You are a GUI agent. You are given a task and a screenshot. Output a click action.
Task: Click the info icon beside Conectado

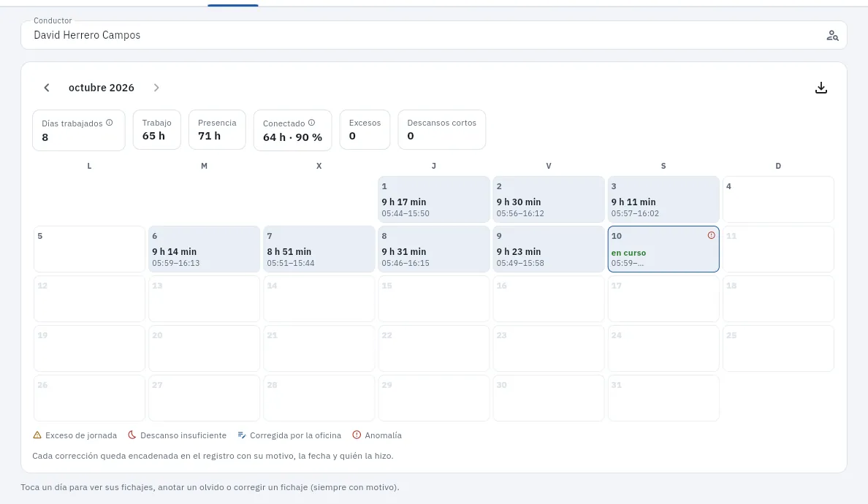[312, 123]
